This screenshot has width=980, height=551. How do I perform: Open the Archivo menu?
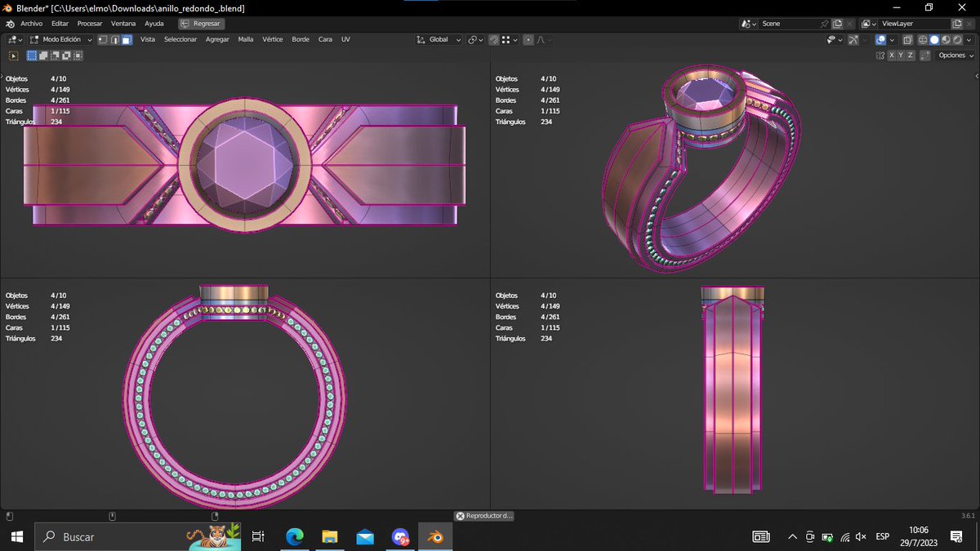(31, 24)
